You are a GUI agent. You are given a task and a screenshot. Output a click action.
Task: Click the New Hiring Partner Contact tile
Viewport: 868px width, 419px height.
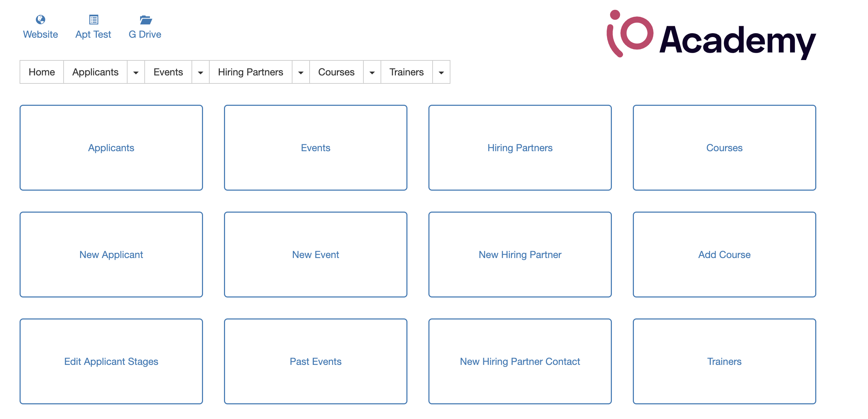520,361
